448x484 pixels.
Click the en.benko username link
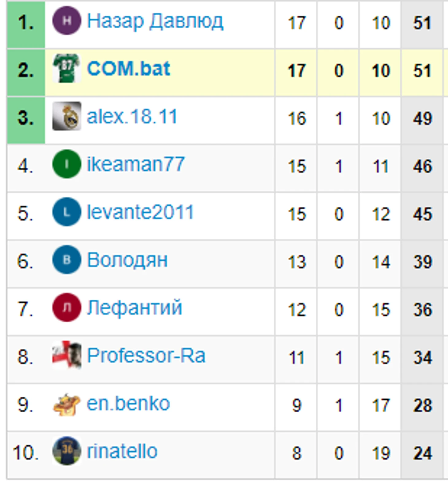[128, 404]
